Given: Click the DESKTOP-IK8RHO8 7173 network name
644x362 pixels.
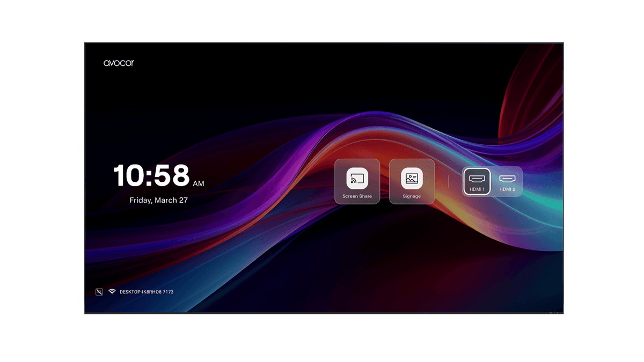Looking at the screenshot, I should tap(147, 292).
